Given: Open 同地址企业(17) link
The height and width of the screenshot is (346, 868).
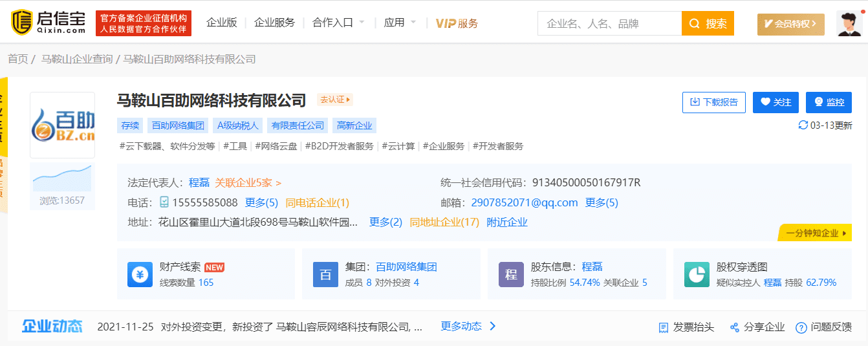Looking at the screenshot, I should point(444,222).
